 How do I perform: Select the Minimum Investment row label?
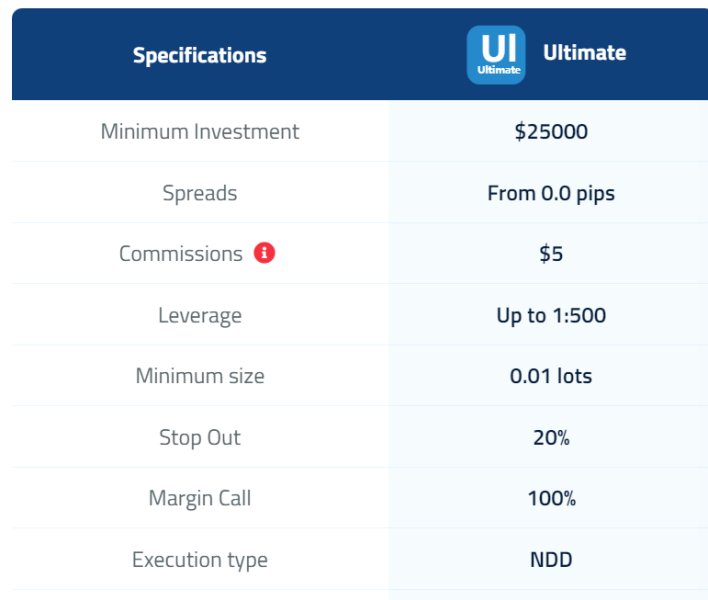200,131
